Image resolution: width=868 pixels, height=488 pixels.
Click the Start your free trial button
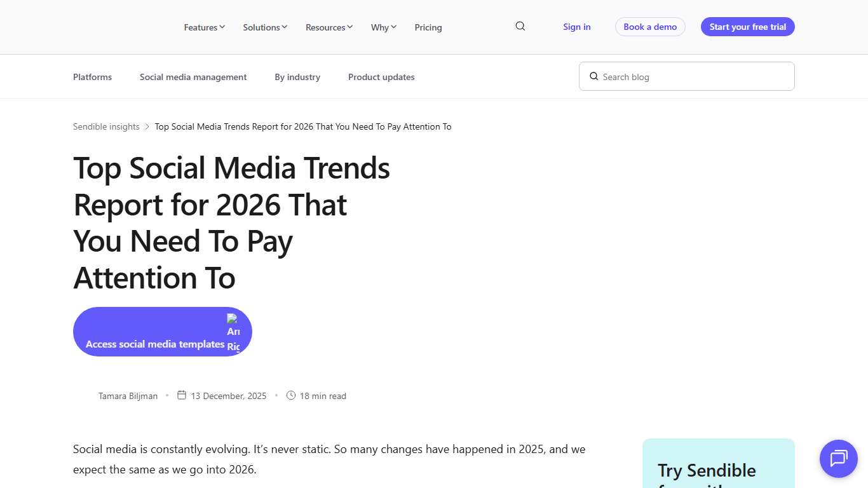(x=747, y=27)
